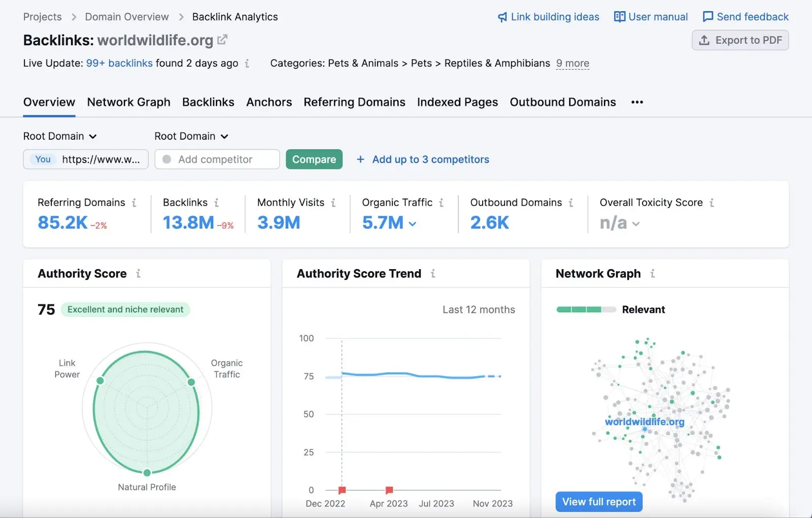Image resolution: width=812 pixels, height=518 pixels.
Task: Click the Referring Domains info icon
Action: [134, 203]
